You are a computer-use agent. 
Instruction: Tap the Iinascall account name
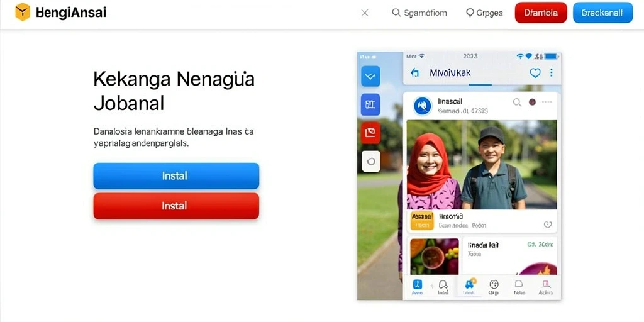[450, 101]
